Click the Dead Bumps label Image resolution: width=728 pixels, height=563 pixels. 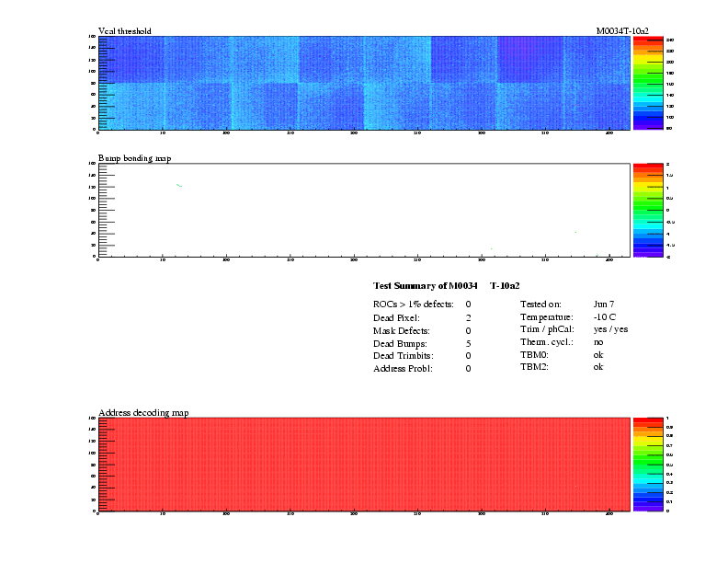tap(398, 342)
